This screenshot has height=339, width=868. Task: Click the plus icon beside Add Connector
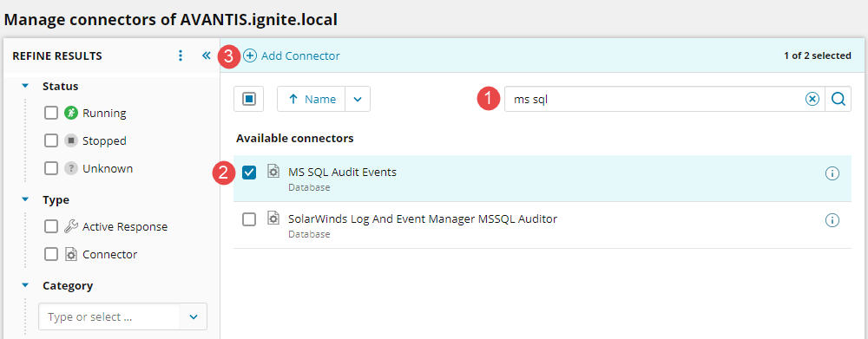pos(250,55)
